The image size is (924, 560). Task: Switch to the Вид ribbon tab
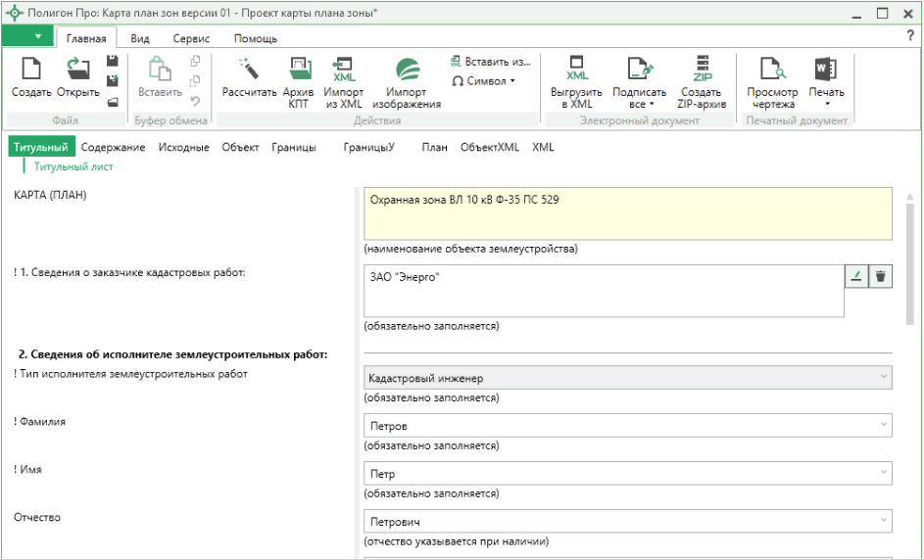point(140,38)
